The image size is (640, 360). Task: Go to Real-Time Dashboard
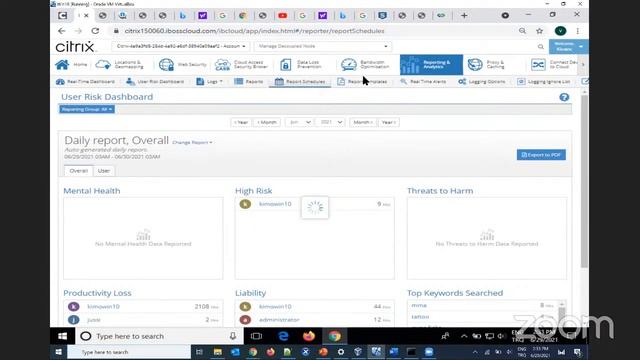coord(85,82)
